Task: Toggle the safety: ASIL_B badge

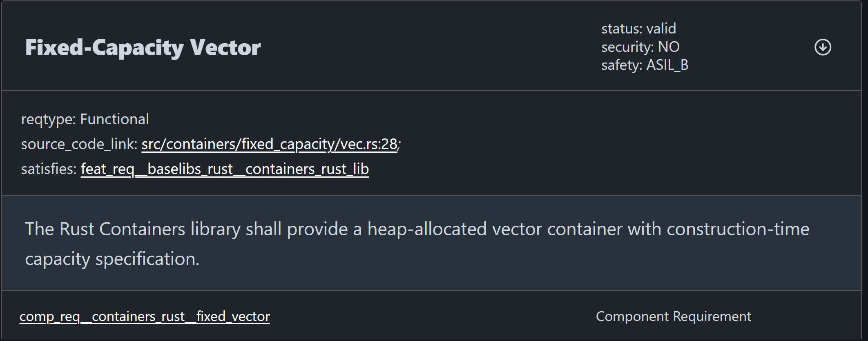Action: (645, 65)
